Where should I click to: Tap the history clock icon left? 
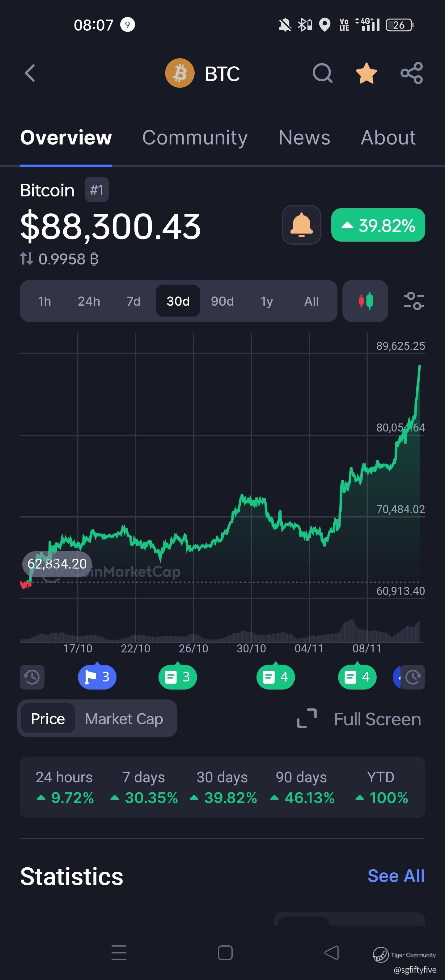tap(32, 677)
